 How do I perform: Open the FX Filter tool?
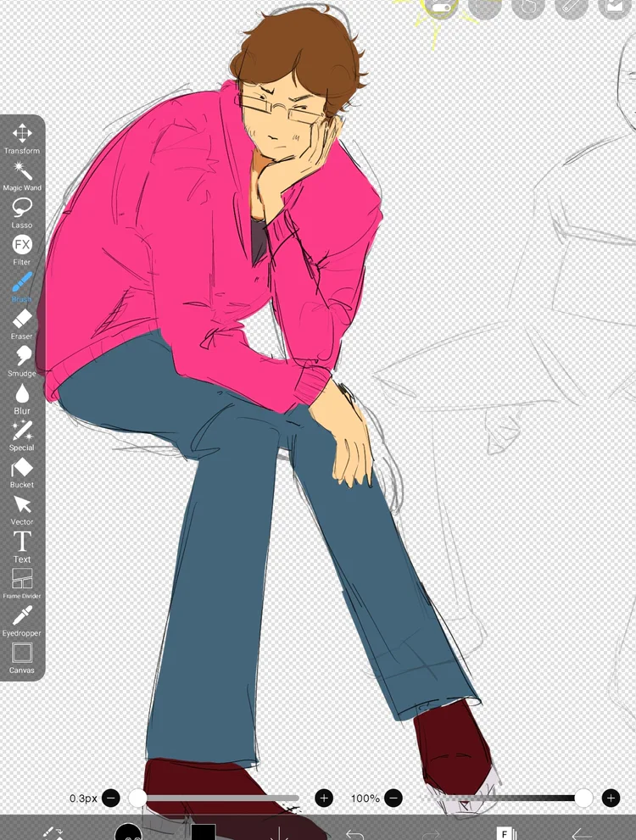tap(22, 250)
